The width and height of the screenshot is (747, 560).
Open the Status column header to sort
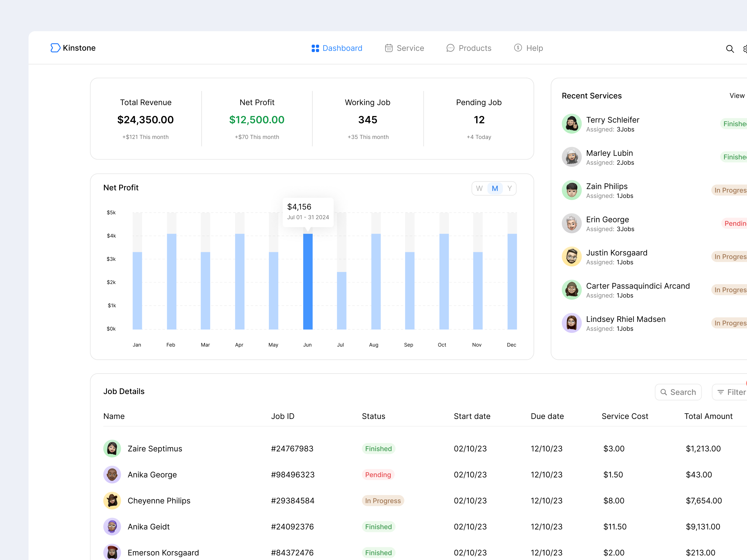click(x=373, y=416)
